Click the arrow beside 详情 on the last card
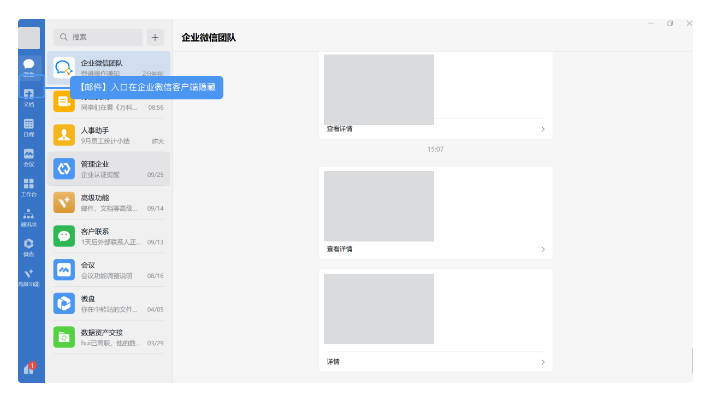Screen dimensions: 712x401 (x=543, y=361)
